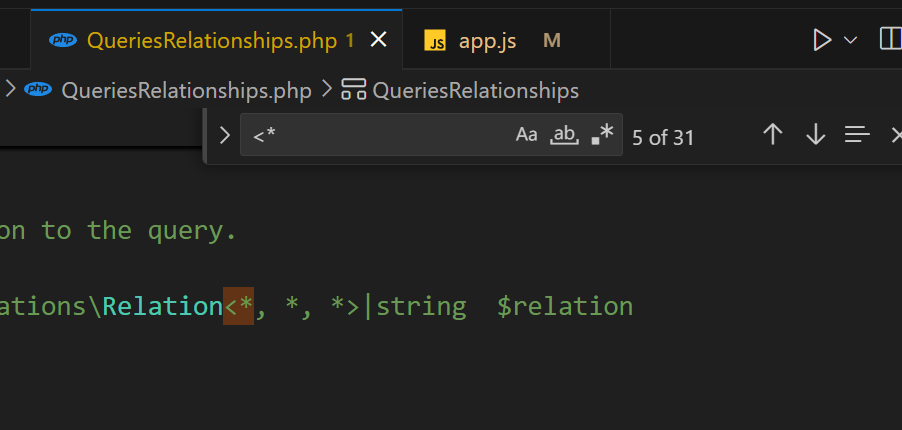Go to previous match with up arrow
902x430 pixels.
[x=772, y=135]
